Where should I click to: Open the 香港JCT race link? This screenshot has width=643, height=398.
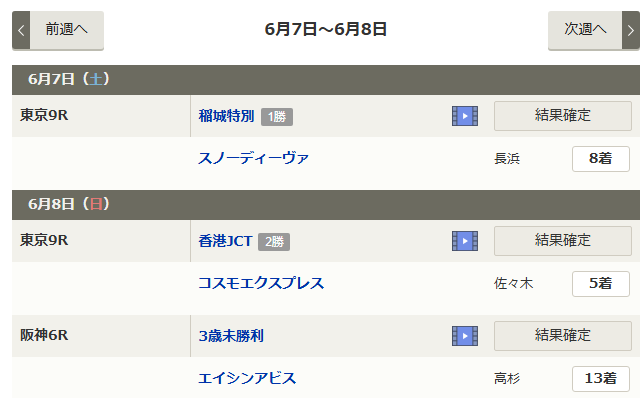225,241
